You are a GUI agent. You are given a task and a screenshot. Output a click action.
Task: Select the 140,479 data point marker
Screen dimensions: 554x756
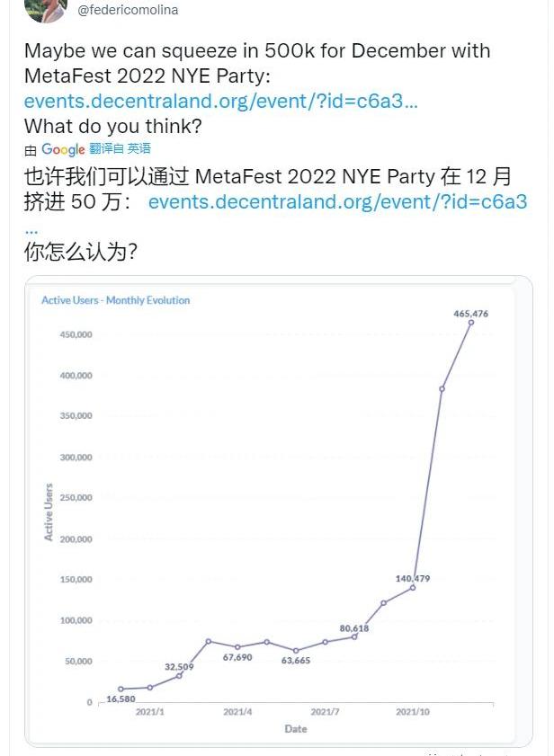(x=413, y=587)
